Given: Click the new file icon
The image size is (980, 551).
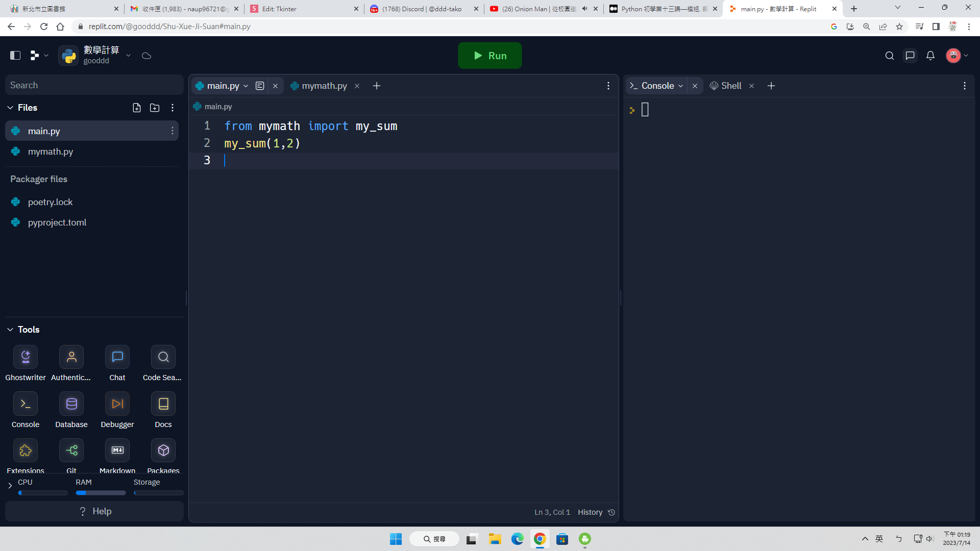Looking at the screenshot, I should (137, 108).
